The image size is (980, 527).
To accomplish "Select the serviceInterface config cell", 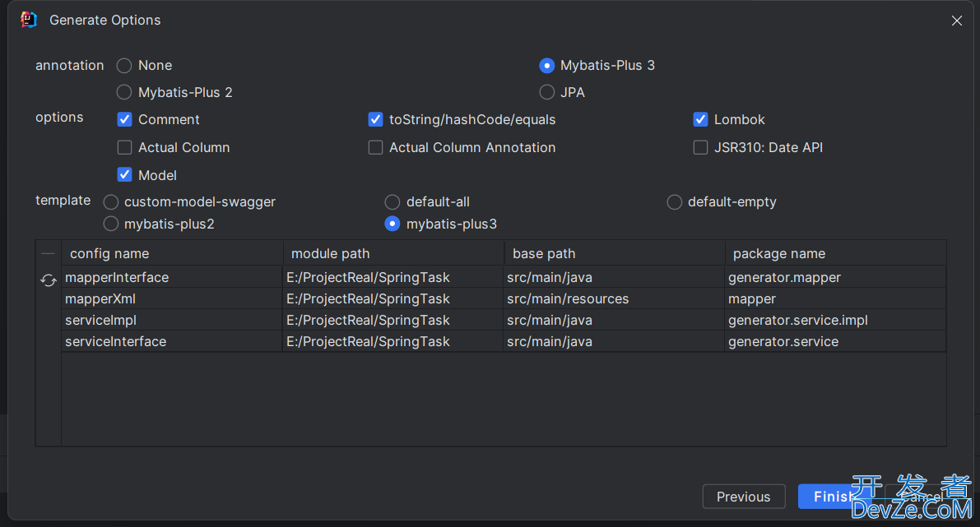I will pos(172,341).
